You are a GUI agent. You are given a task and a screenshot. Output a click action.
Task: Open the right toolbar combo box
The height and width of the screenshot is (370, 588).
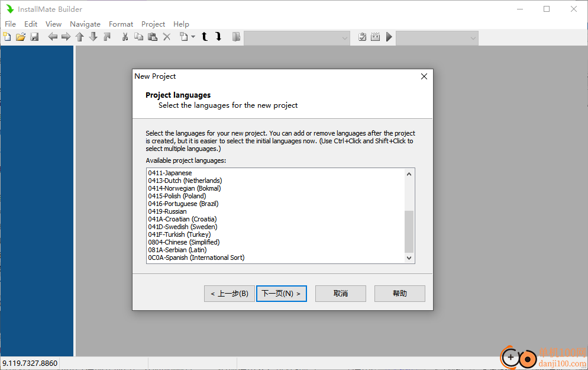(437, 38)
